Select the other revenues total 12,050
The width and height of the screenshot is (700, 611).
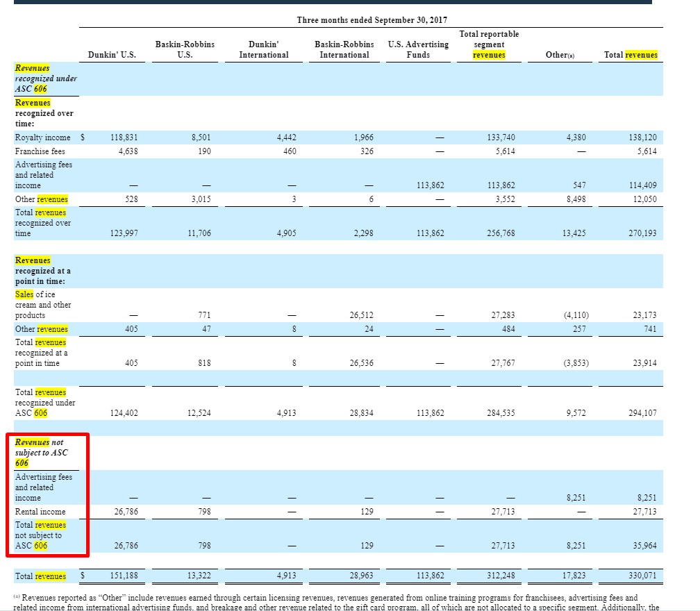[644, 199]
